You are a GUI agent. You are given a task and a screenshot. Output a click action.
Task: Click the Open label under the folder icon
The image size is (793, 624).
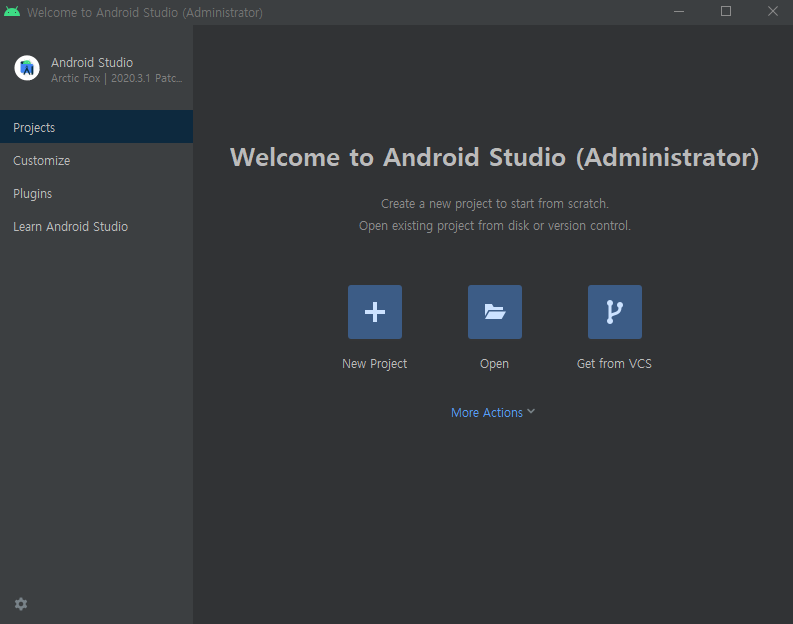494,364
